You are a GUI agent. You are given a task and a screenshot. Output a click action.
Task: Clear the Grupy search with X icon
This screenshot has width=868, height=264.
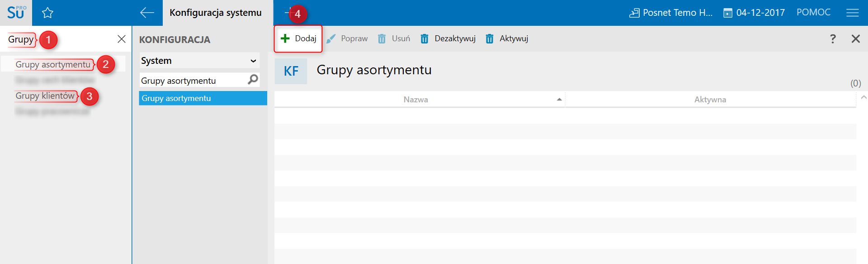pos(121,39)
